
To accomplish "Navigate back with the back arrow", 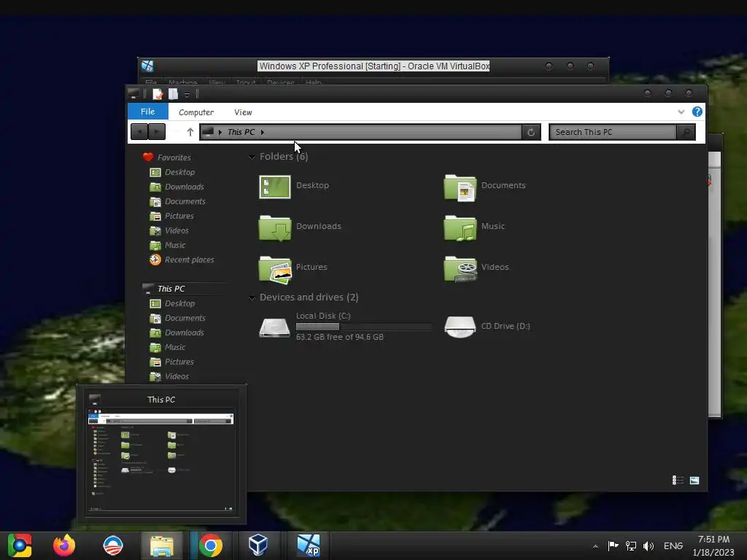I will click(139, 132).
